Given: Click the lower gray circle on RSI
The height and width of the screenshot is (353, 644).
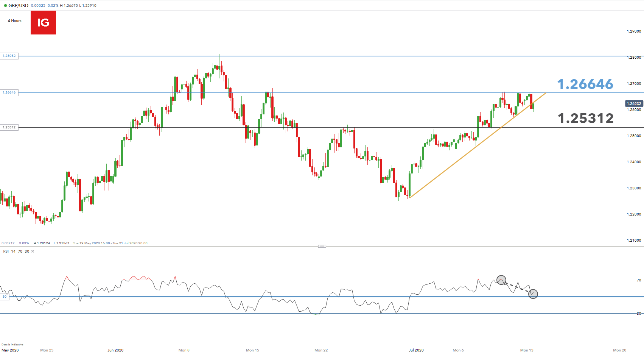Looking at the screenshot, I should [533, 294].
